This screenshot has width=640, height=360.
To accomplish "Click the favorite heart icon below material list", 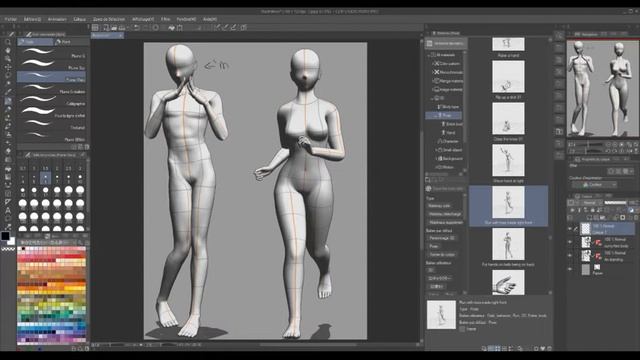I will click(x=542, y=349).
